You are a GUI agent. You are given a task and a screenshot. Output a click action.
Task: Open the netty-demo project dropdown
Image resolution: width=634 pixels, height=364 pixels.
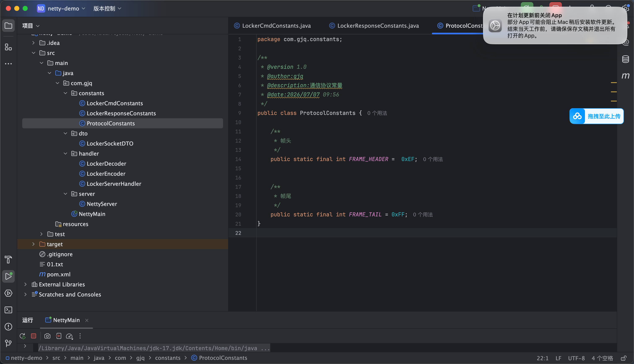pos(61,9)
